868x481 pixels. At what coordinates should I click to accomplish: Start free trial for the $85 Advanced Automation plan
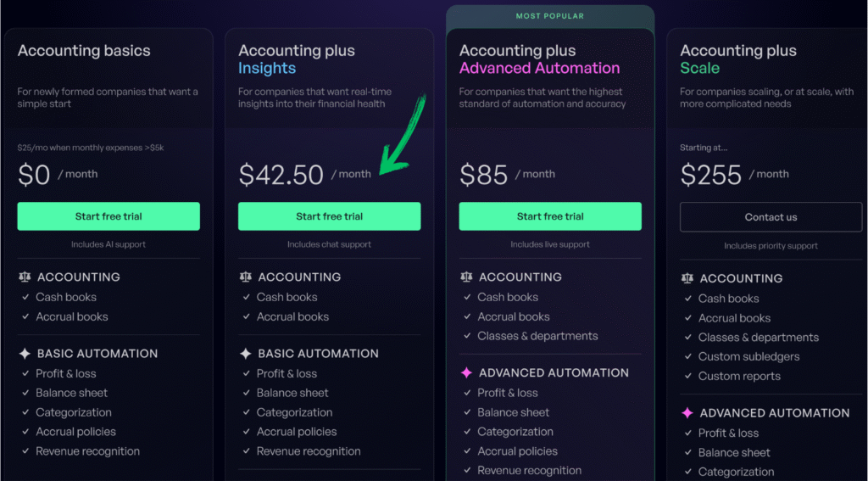pos(550,216)
